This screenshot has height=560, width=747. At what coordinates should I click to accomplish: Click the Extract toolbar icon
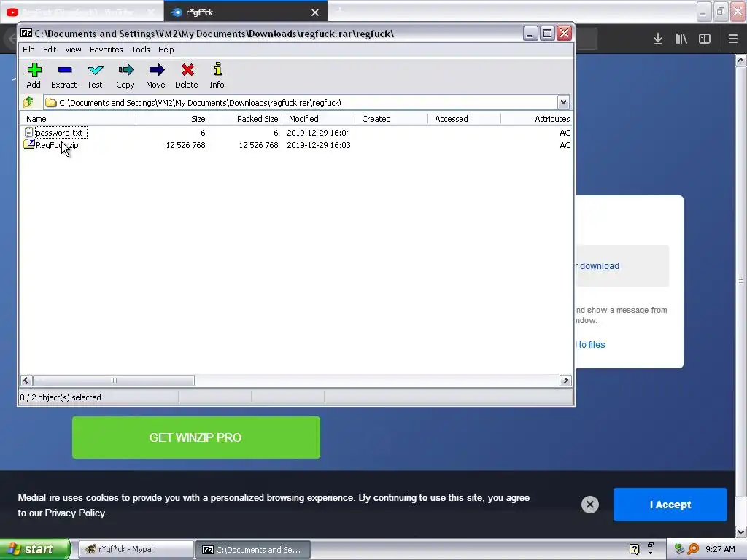click(64, 75)
